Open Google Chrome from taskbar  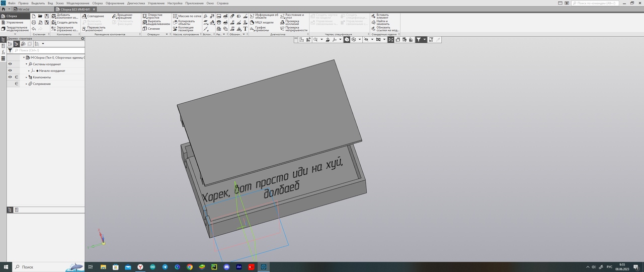pos(190,266)
